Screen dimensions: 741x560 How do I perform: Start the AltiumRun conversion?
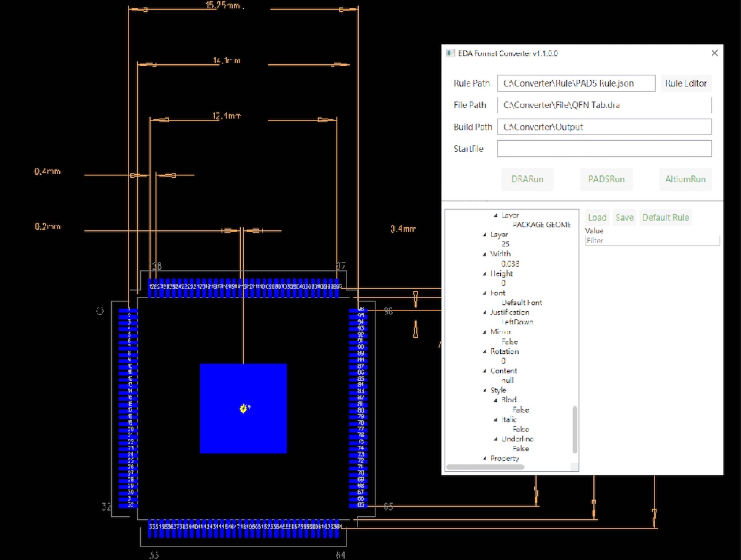click(x=685, y=180)
